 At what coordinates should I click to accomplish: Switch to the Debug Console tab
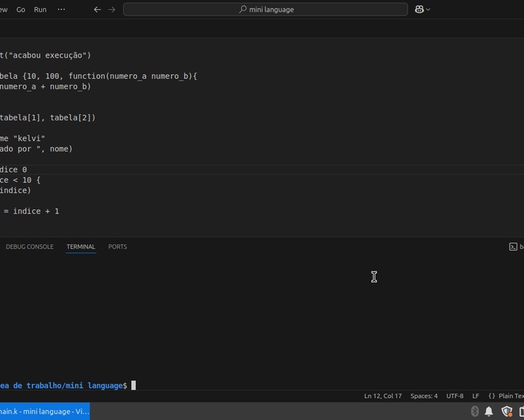click(x=29, y=247)
